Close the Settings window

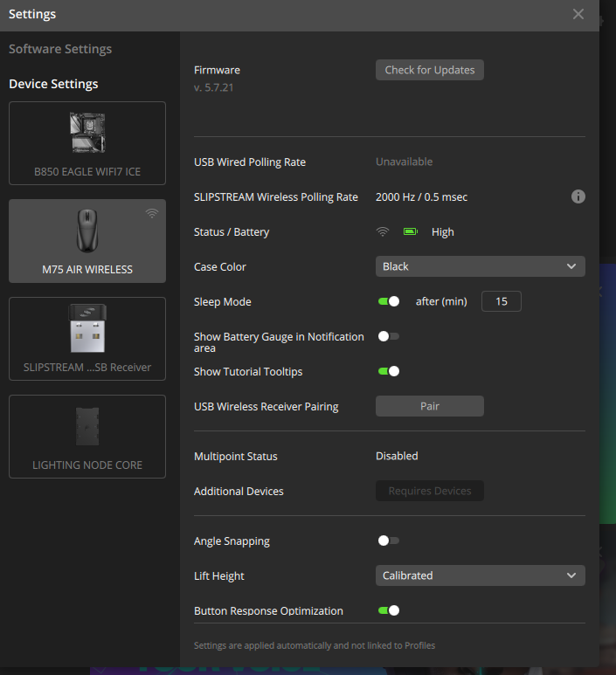point(578,14)
